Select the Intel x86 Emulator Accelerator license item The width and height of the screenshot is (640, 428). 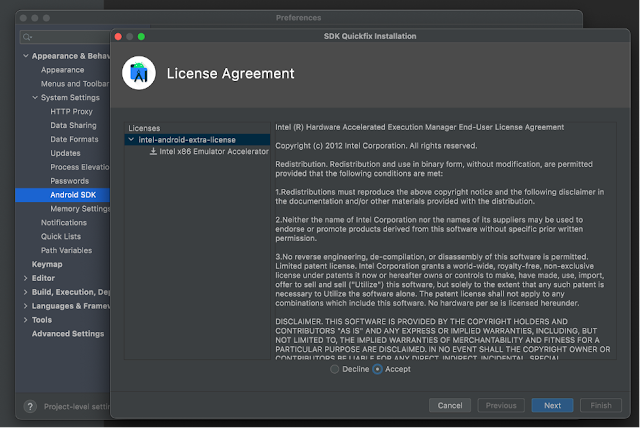coord(214,151)
